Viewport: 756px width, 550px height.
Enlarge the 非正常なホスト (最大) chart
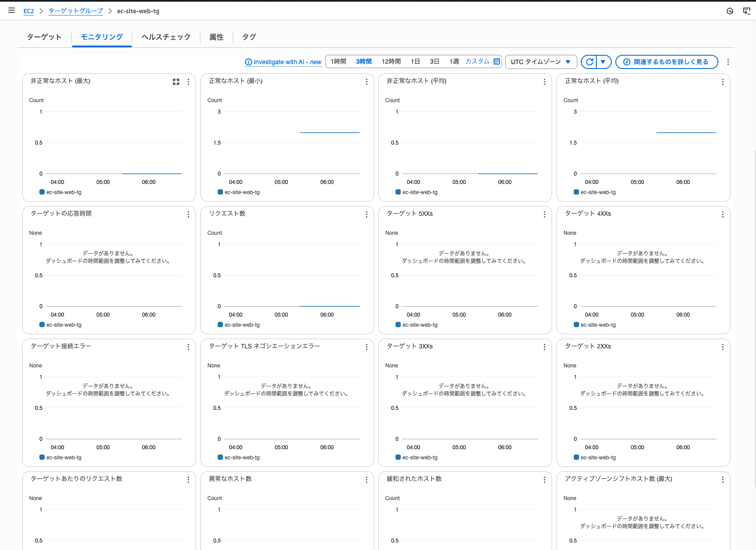(176, 82)
